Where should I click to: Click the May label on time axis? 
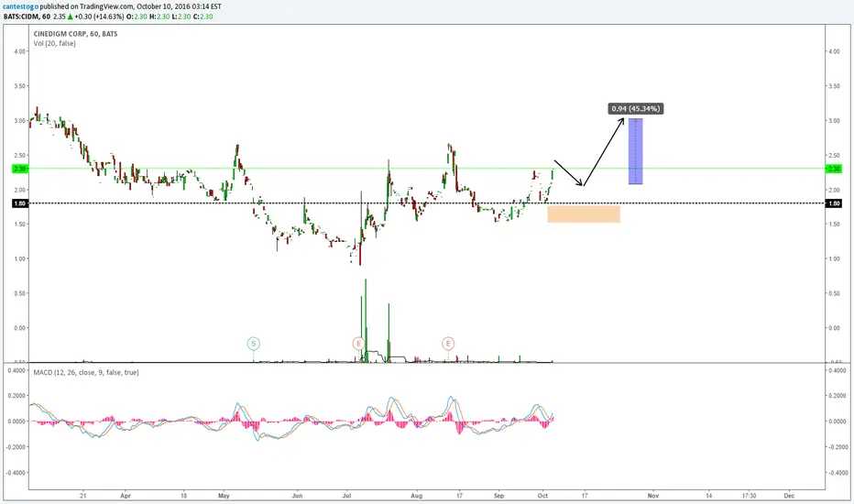224,496
